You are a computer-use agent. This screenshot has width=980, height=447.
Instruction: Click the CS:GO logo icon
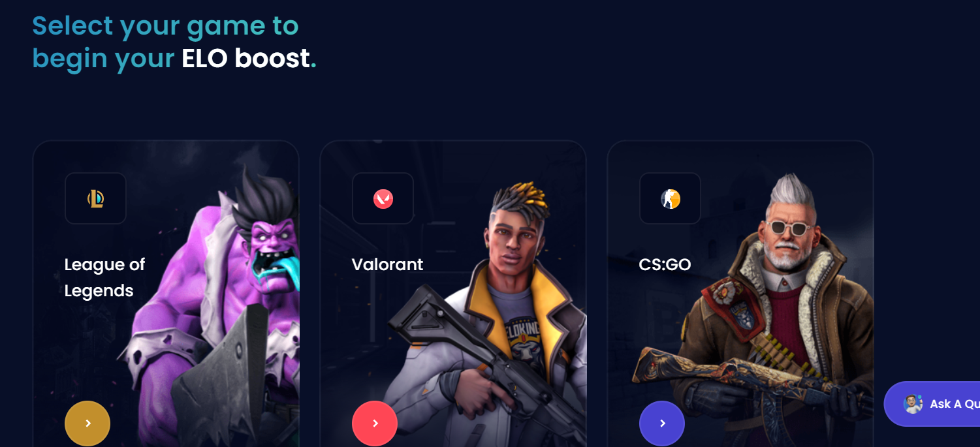coord(670,198)
